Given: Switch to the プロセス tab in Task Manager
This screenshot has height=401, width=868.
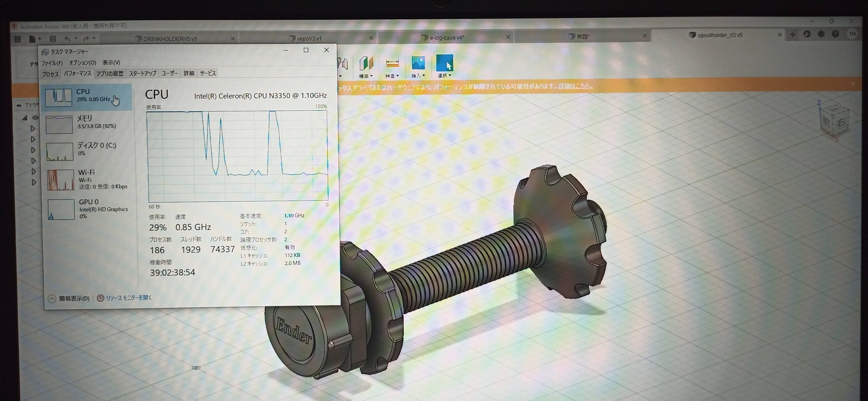Looking at the screenshot, I should pos(50,74).
